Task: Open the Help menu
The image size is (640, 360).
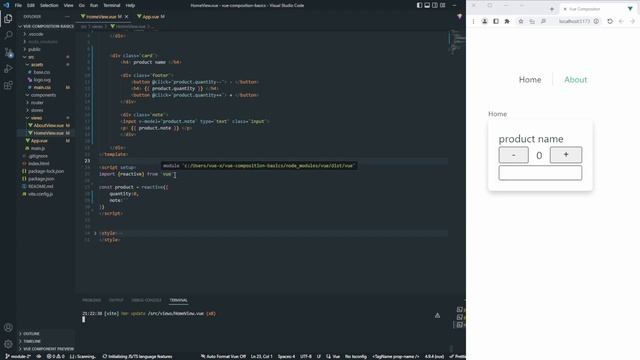Action: [130, 5]
